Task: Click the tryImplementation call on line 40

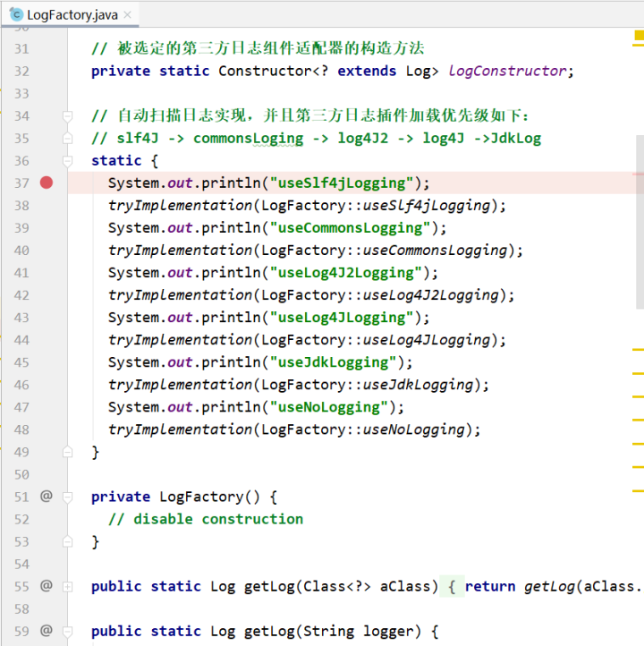Action: point(180,251)
